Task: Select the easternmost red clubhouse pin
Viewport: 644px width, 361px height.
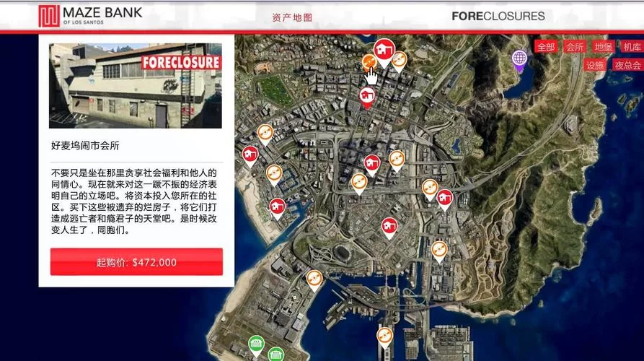Action: [445, 199]
